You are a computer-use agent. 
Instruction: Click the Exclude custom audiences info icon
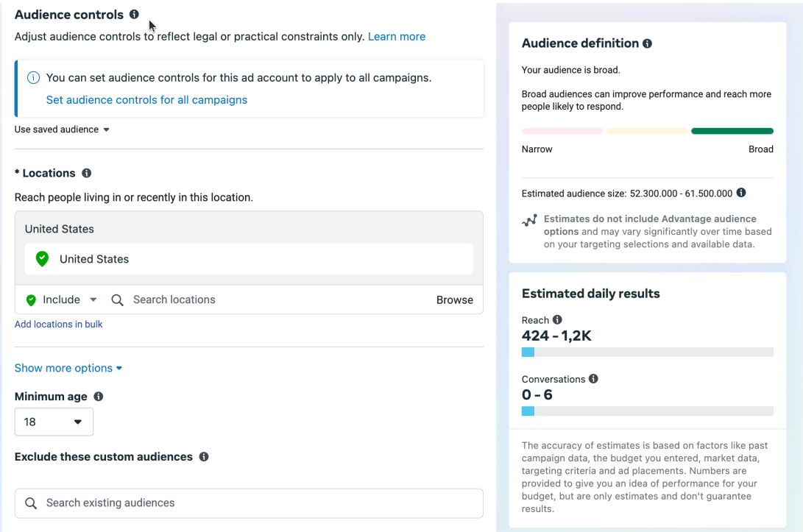pos(204,457)
